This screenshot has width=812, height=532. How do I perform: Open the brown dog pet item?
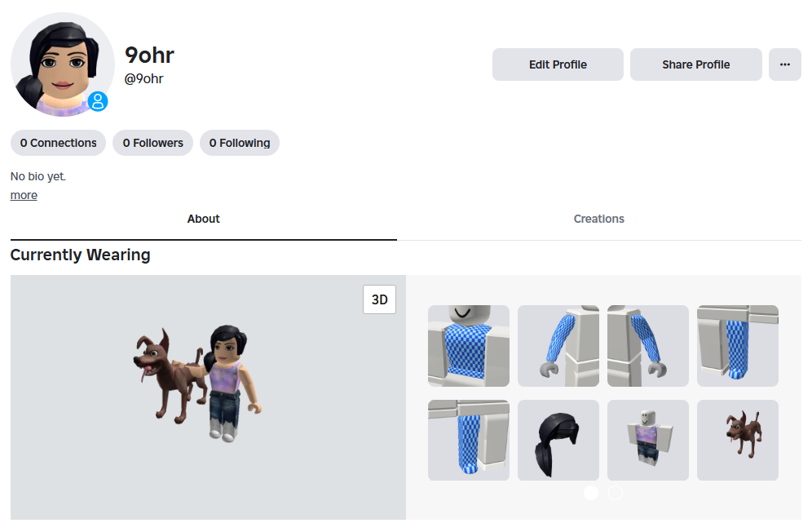tap(738, 441)
